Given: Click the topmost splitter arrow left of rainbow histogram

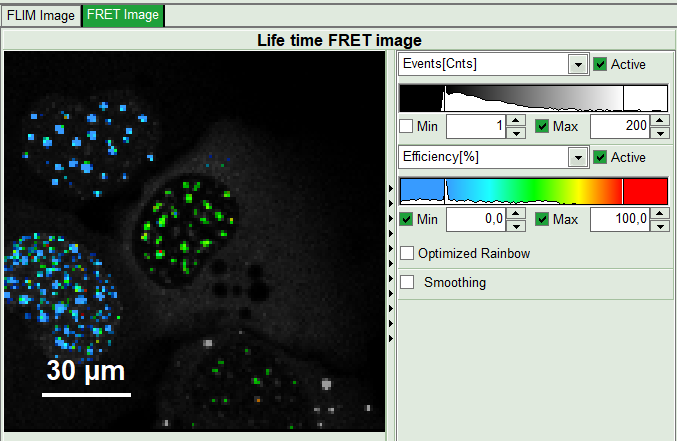Looking at the screenshot, I should tap(390, 187).
